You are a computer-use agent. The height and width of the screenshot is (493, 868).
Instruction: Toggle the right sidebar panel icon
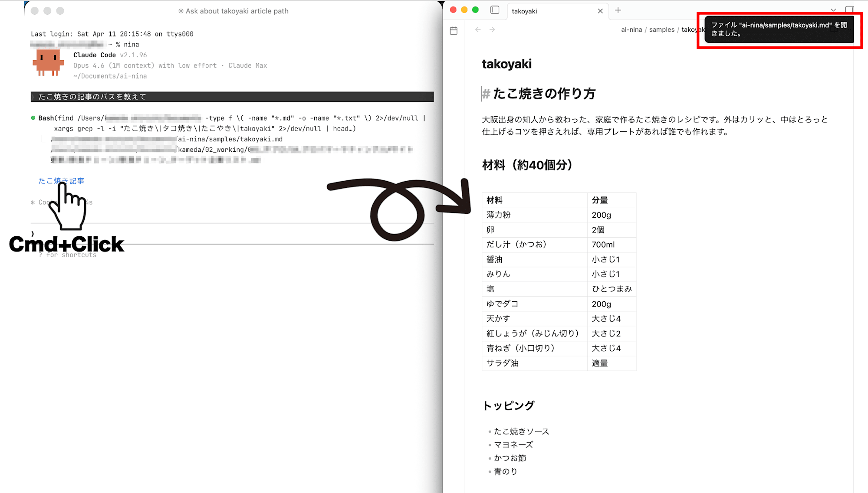[x=849, y=10]
